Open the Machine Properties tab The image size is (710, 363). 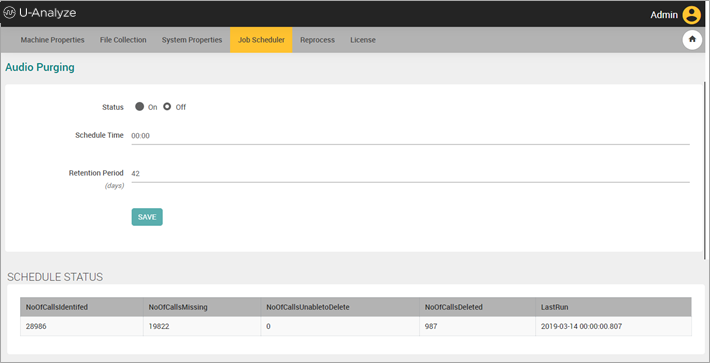[x=53, y=40]
